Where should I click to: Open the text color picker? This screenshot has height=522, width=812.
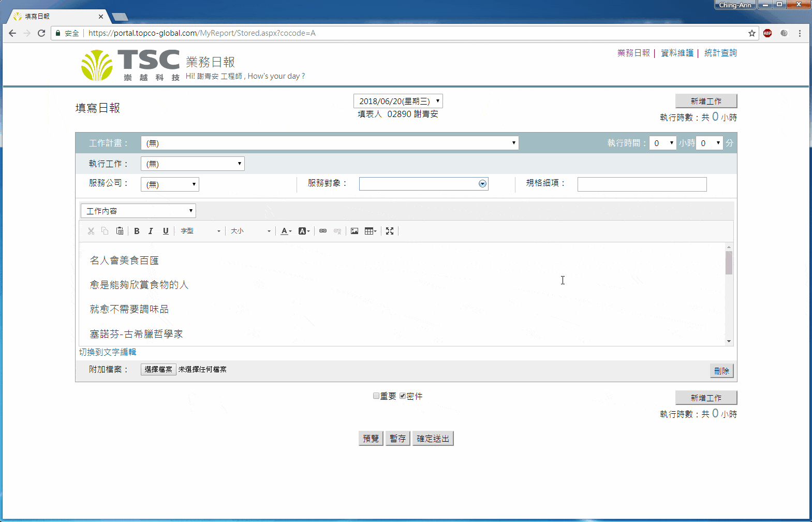click(x=286, y=231)
